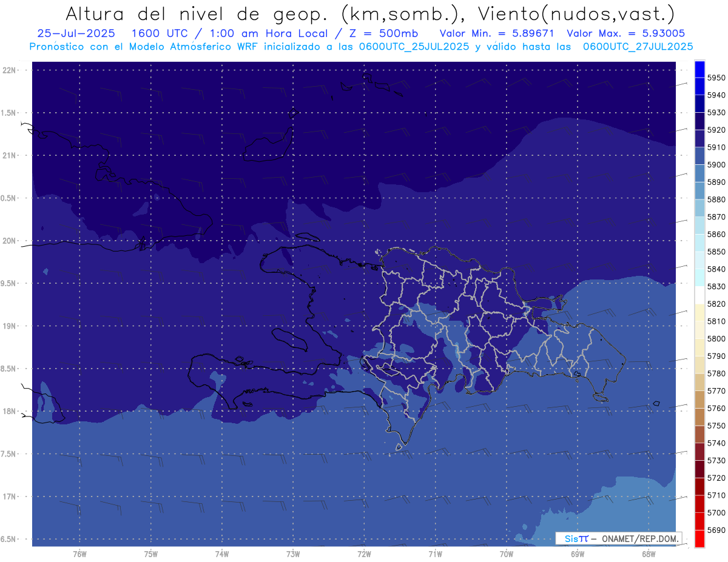Pick the legend swatch between 5900 and 5890
This screenshot has height=562, width=728.
click(x=699, y=173)
